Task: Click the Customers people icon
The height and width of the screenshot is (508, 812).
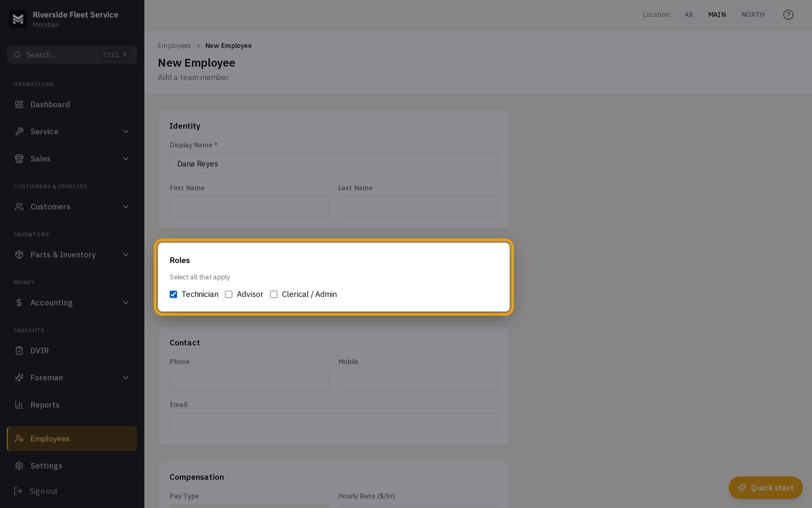Action: [x=19, y=207]
